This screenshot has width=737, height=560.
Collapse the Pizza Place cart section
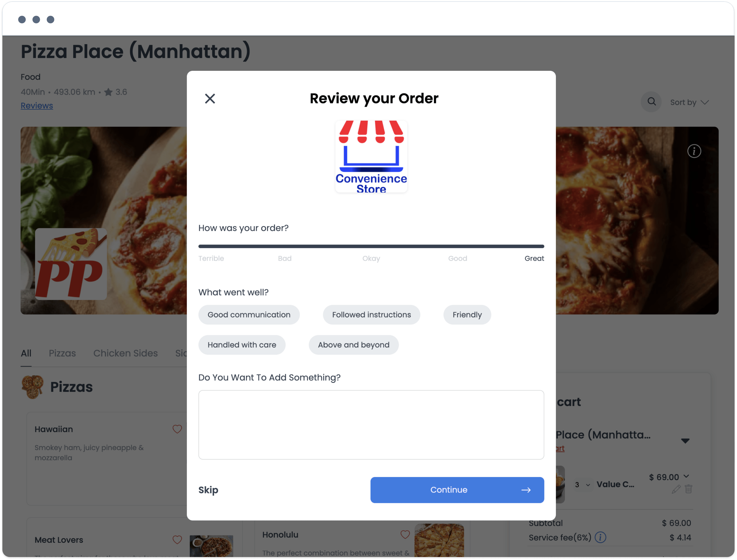pos(685,441)
